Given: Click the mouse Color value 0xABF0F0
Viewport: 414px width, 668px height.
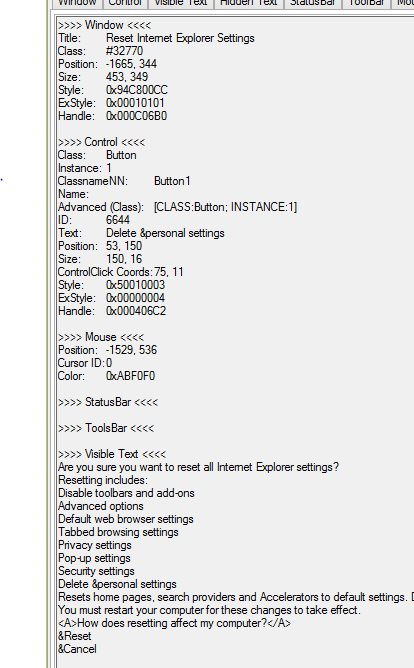Looking at the screenshot, I should tap(130, 376).
